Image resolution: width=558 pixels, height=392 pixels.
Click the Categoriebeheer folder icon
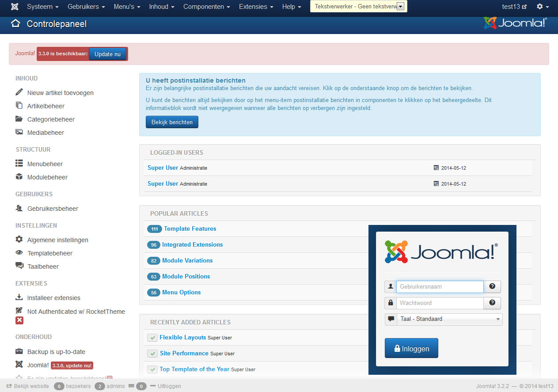(x=19, y=119)
